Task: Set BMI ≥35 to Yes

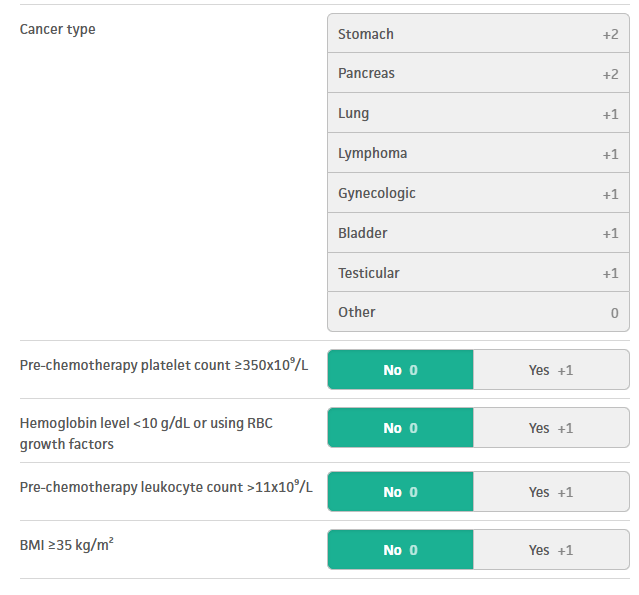Action: tap(551, 550)
